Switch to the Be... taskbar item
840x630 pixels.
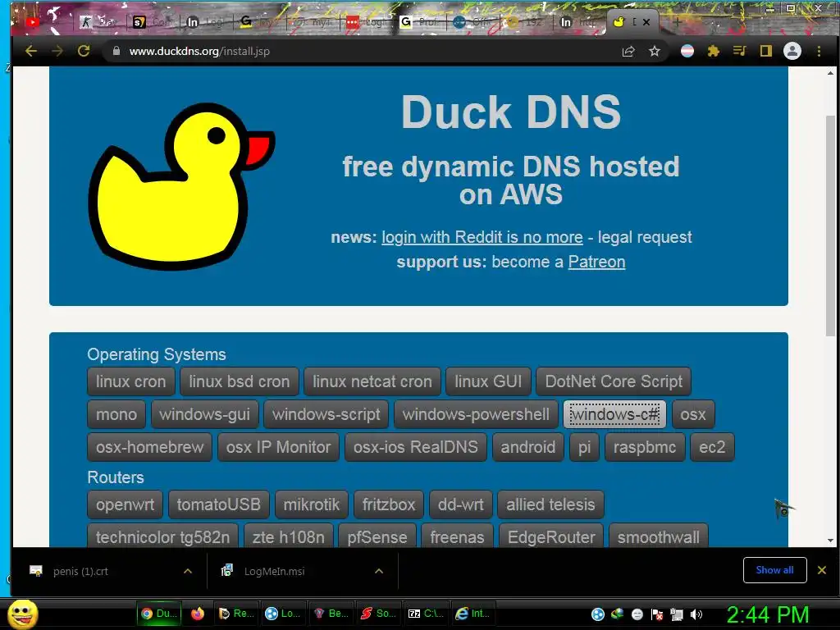331,614
